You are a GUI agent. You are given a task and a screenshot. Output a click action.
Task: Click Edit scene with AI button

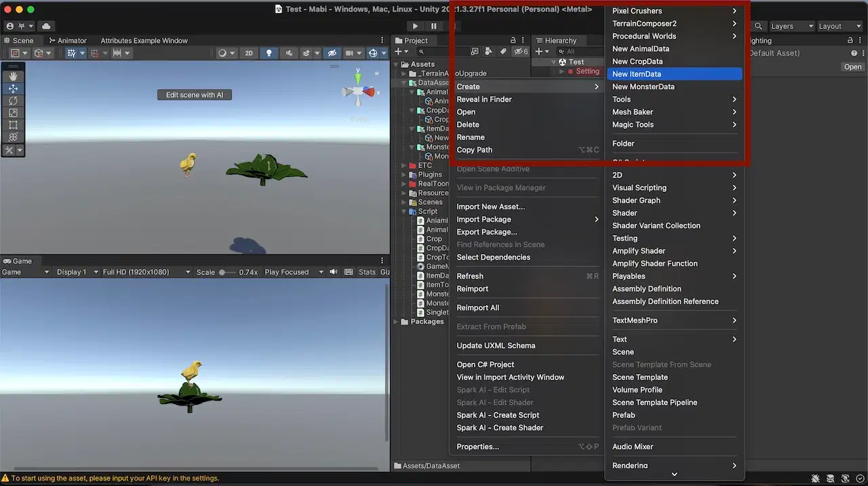[x=195, y=95]
